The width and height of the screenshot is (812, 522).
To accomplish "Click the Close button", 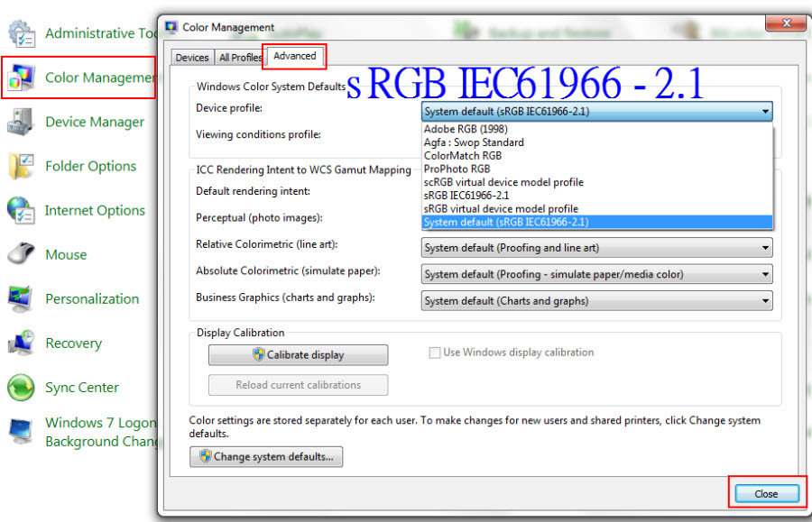I will [x=766, y=494].
